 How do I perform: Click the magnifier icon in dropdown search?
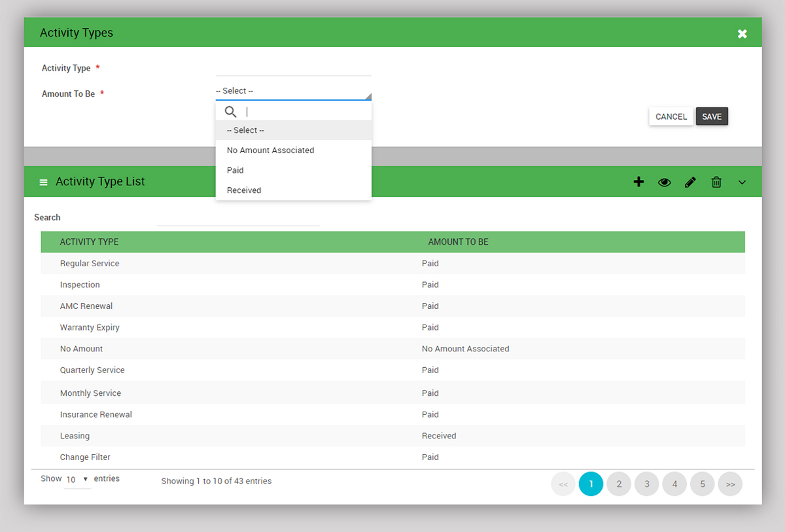230,111
